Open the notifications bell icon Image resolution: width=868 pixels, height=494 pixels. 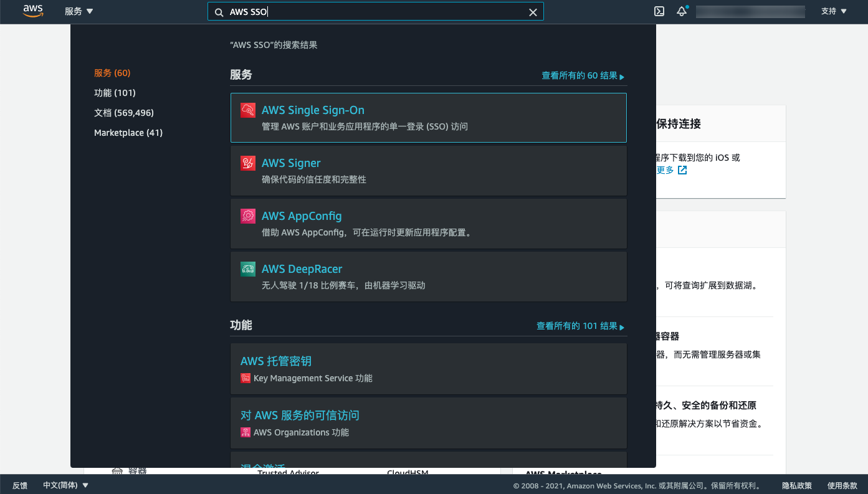pyautogui.click(x=682, y=11)
